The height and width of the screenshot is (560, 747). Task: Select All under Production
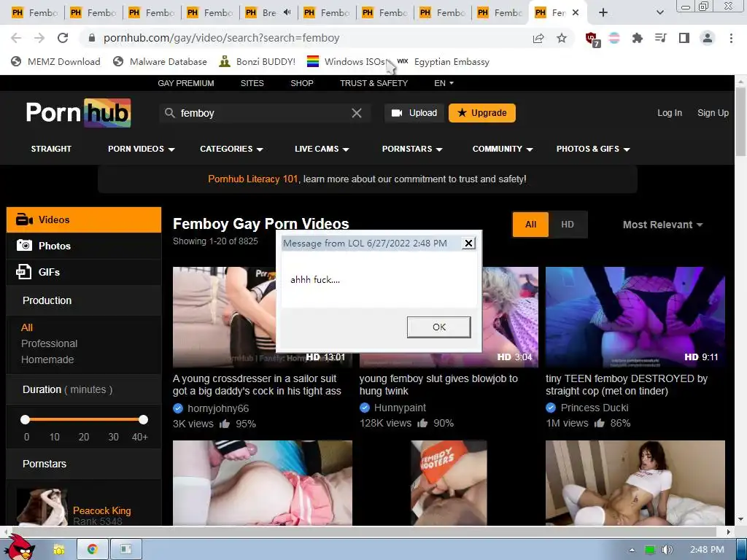coord(27,327)
